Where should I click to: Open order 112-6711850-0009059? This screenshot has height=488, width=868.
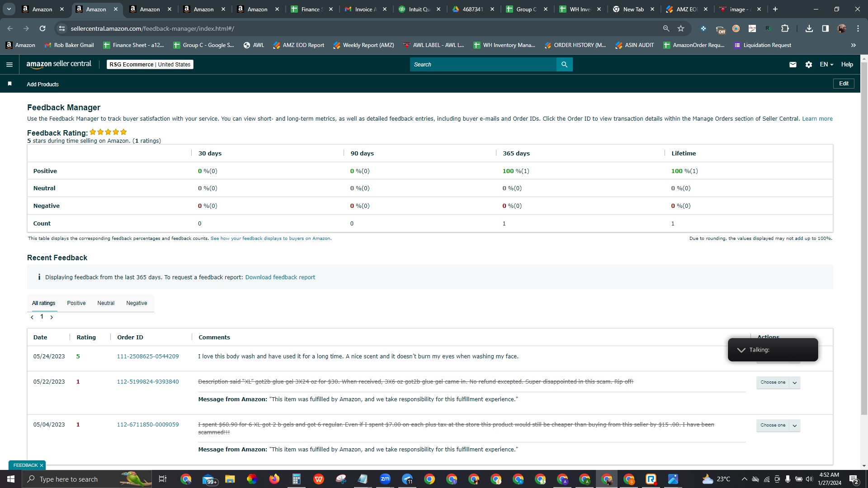point(148,425)
